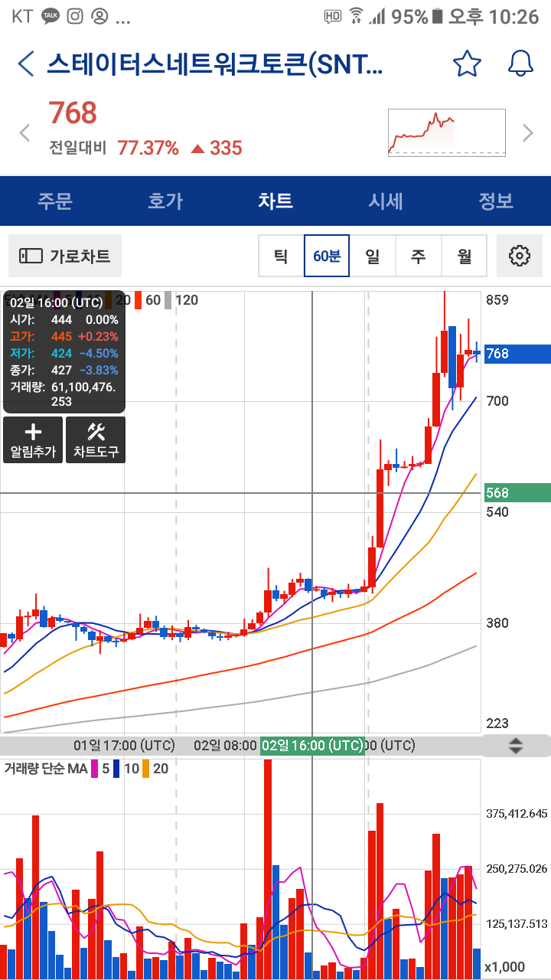
Task: Open the 시세 tab
Action: click(x=386, y=201)
